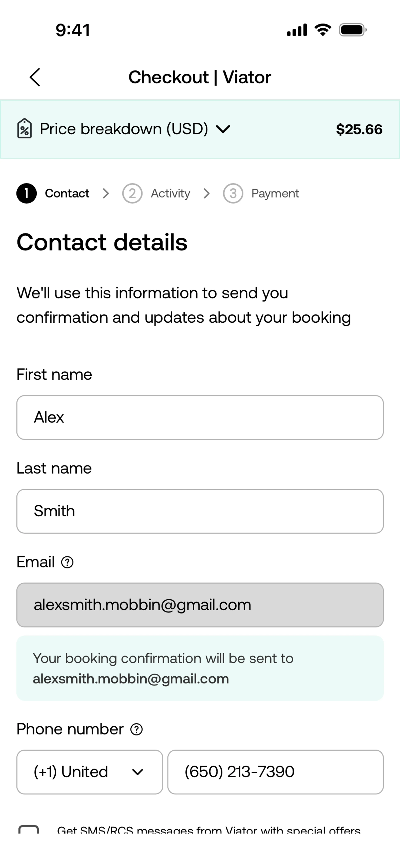Tap the Email help question icon
The width and height of the screenshot is (400, 868).
(x=67, y=562)
